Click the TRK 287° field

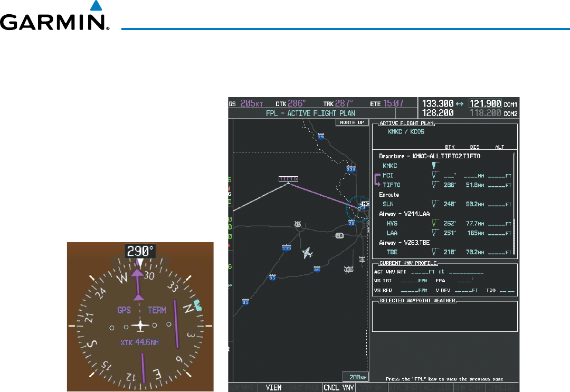point(338,103)
